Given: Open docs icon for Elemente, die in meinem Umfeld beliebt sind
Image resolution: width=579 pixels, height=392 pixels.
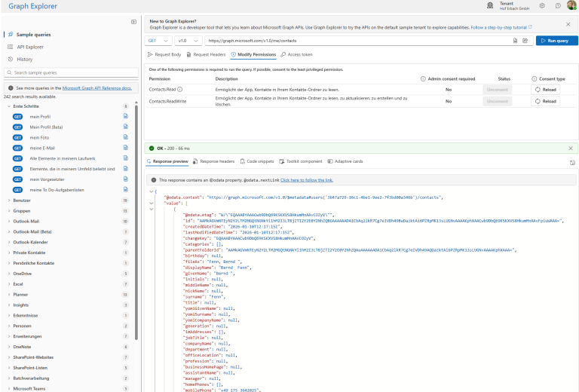Looking at the screenshot, I should pyautogui.click(x=126, y=169).
